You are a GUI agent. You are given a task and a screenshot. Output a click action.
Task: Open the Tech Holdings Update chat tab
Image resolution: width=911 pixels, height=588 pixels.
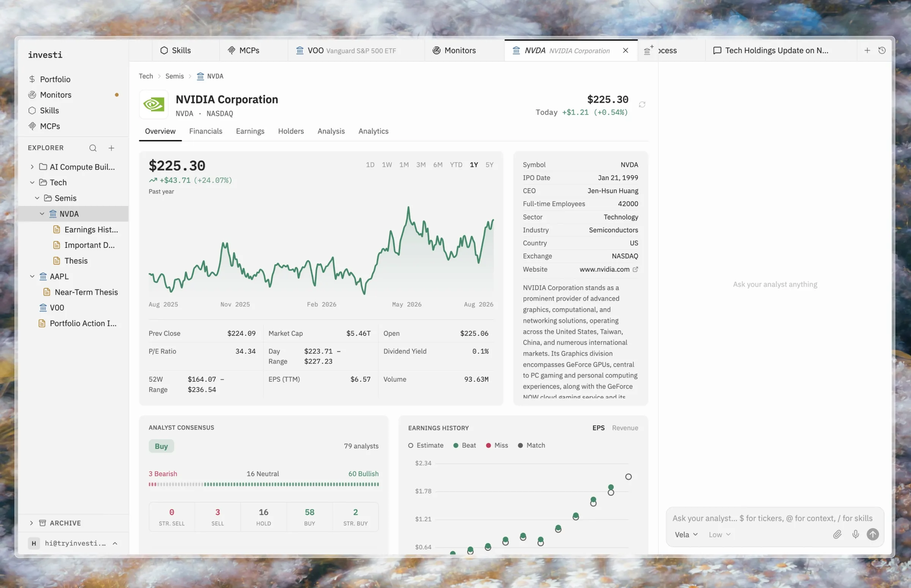(x=780, y=50)
